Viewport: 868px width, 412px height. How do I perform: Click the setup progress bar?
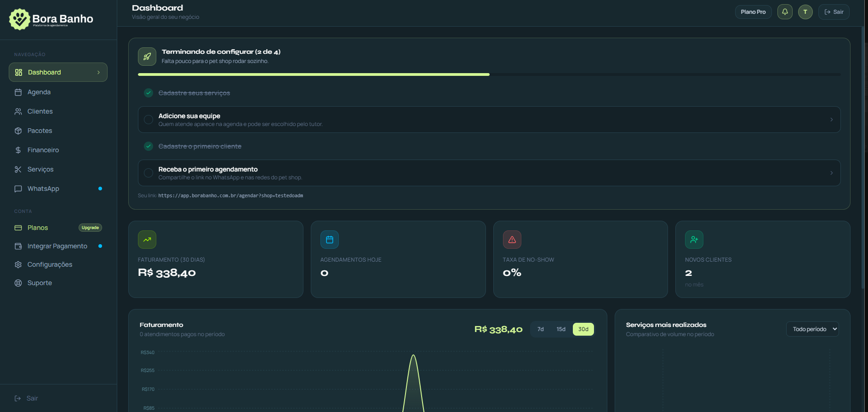pyautogui.click(x=489, y=74)
